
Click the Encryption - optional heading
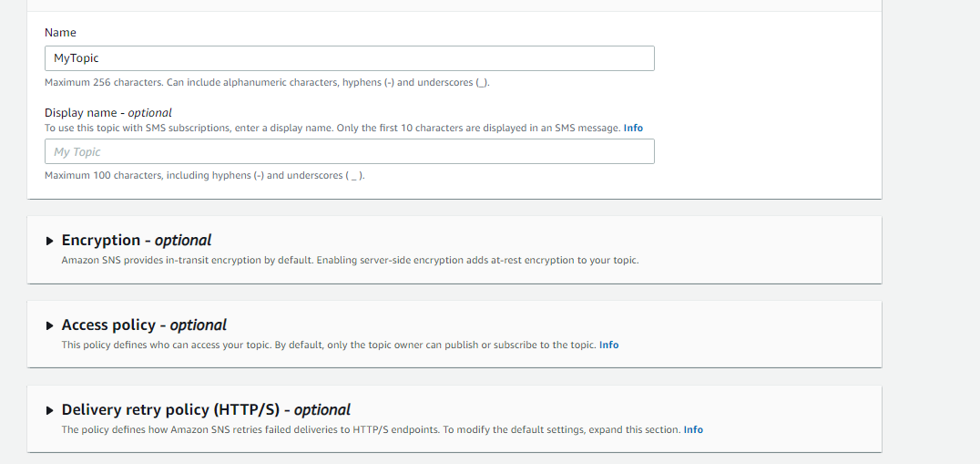137,241
